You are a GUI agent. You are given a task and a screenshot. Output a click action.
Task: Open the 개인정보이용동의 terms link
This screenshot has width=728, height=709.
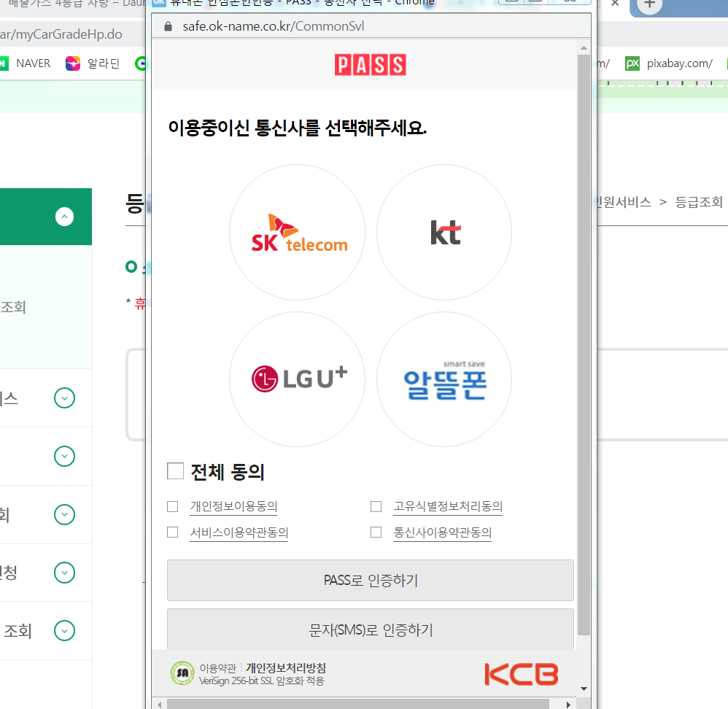[x=233, y=506]
